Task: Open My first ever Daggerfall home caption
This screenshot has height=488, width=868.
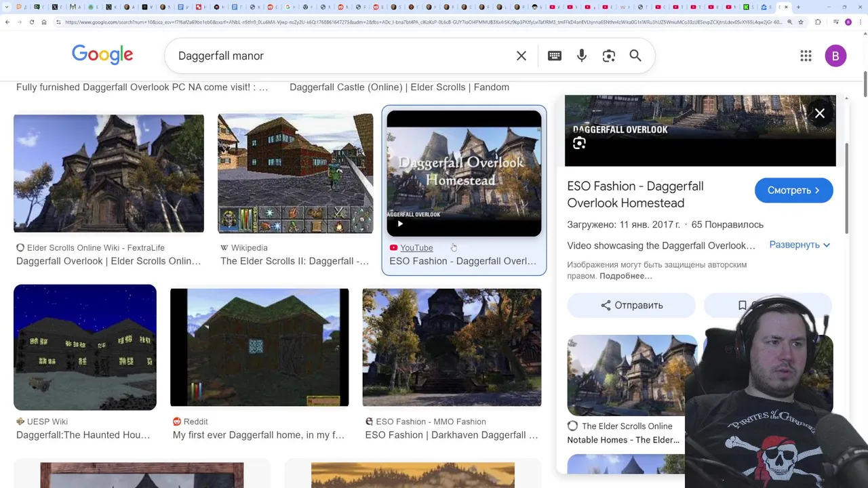Action: [258, 435]
